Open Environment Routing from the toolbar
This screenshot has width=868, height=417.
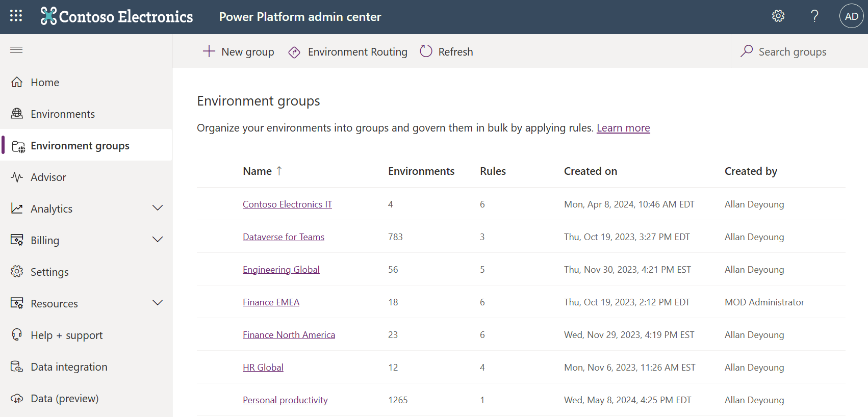pos(348,51)
